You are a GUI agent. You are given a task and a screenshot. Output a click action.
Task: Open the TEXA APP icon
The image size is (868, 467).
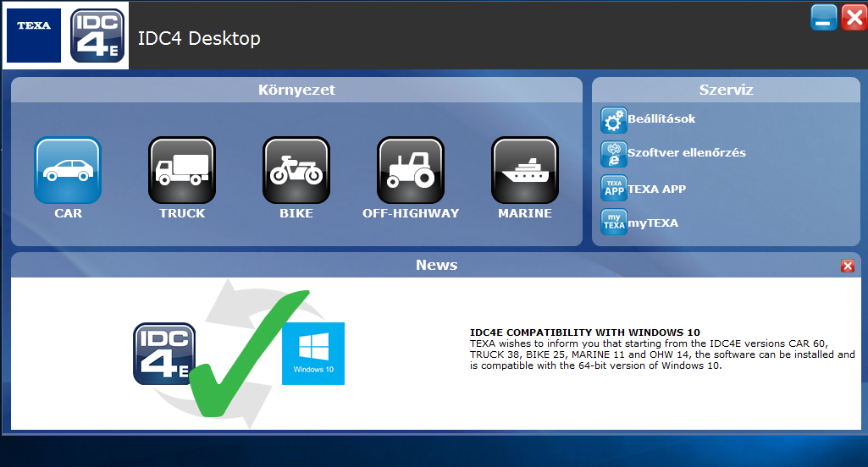613,188
